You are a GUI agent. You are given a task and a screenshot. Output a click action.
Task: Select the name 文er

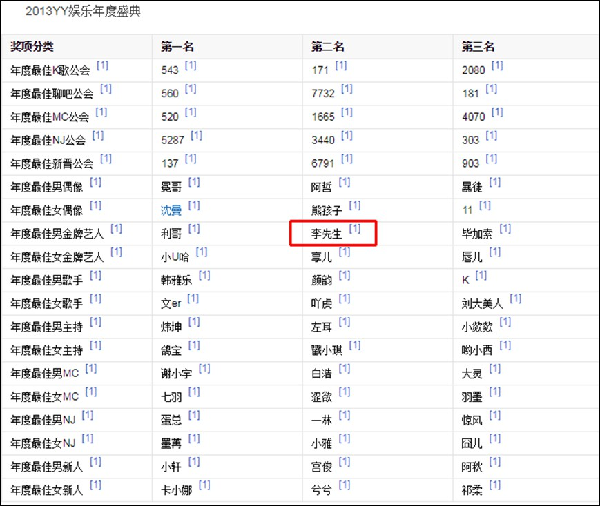(x=171, y=304)
